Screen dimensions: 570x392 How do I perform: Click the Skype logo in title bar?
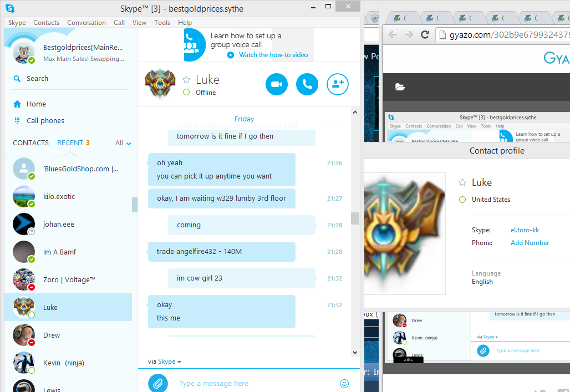pyautogui.click(x=10, y=8)
